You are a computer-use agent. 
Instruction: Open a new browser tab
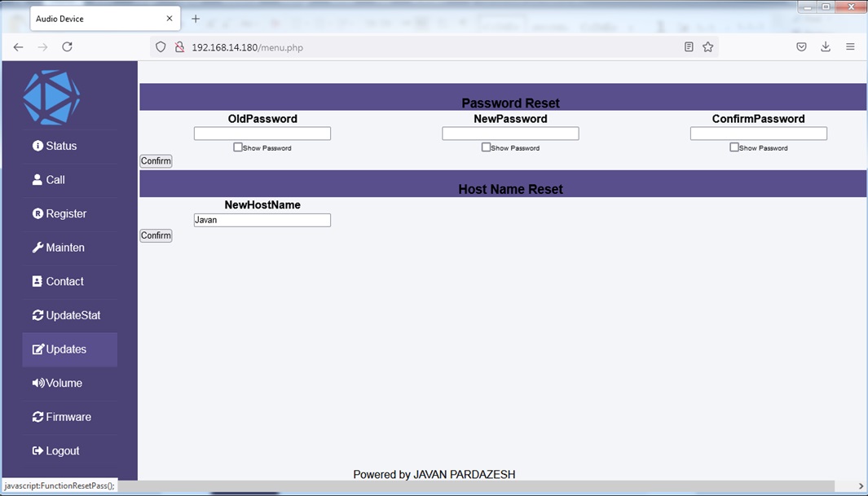[x=196, y=19]
